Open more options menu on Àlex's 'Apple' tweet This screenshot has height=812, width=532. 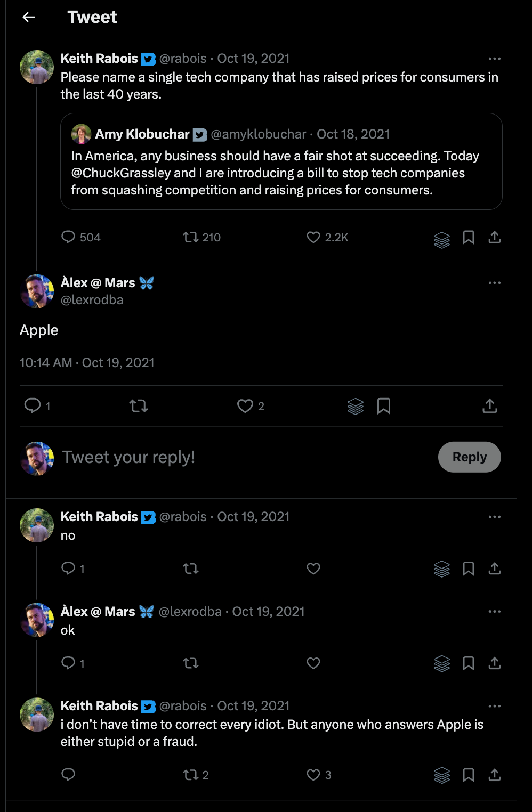click(x=494, y=283)
